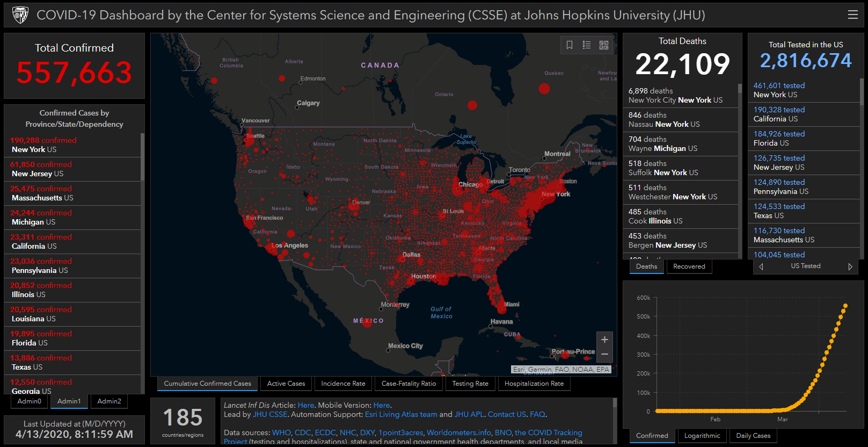This screenshot has width=868, height=447.
Task: Switch to Active Cases map tab
Action: 286,384
